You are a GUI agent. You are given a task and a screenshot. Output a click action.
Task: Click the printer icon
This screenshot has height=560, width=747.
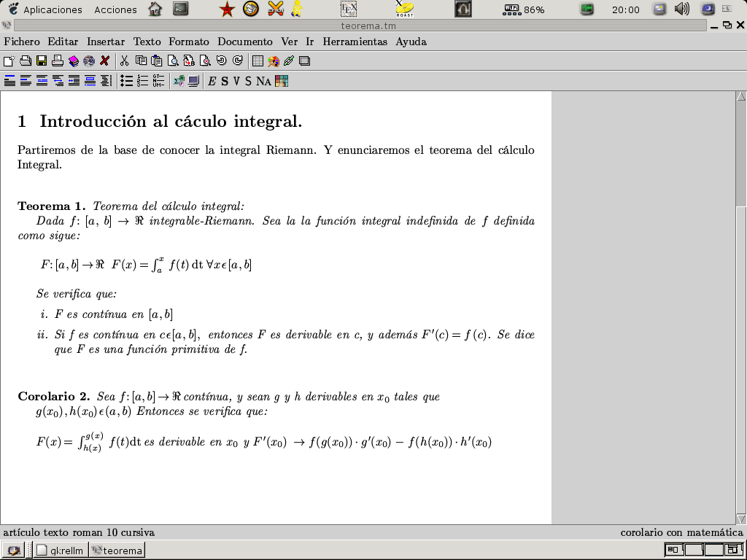[57, 61]
